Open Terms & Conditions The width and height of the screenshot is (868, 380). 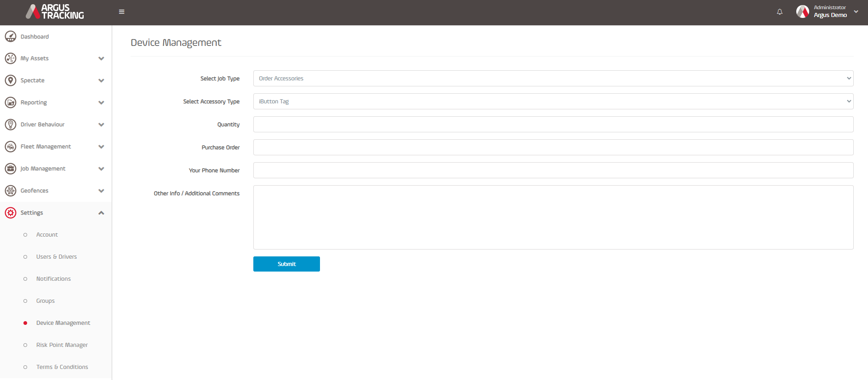[62, 367]
